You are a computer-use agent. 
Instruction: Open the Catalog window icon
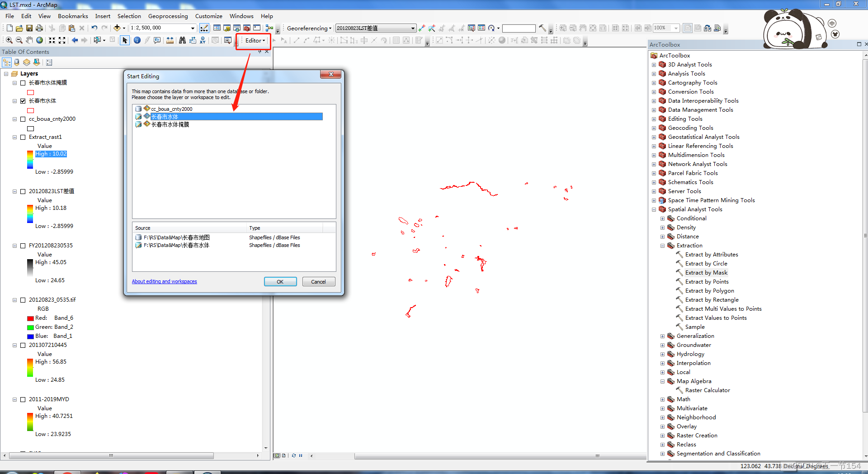coord(227,28)
